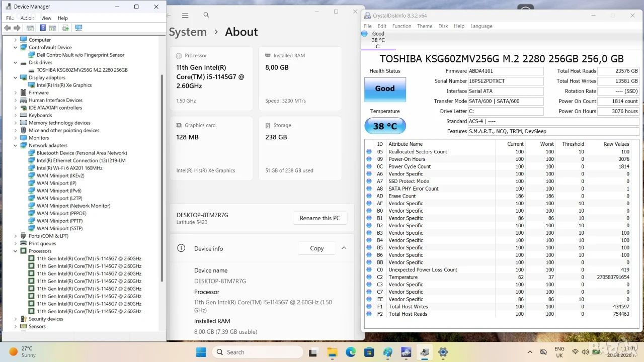Click the taskbar Search box
Viewport: 644px width, 362px height.
[259, 352]
